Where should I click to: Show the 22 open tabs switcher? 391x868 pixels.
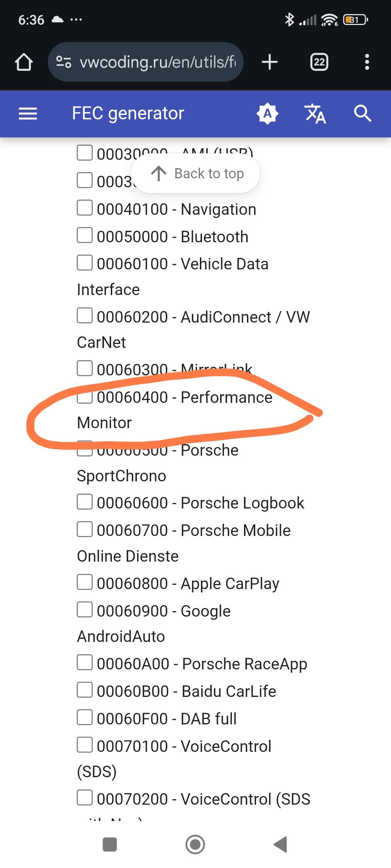[319, 62]
